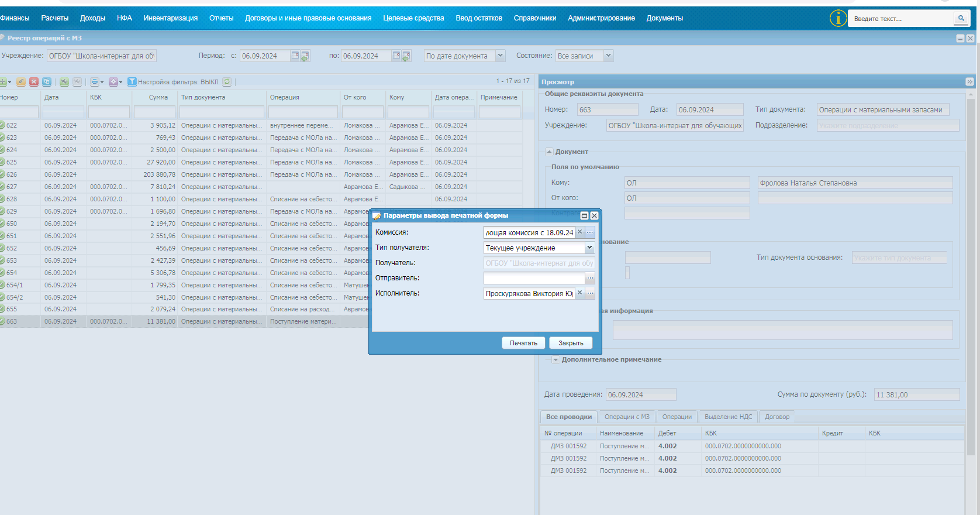Open Отправитель lookup with ellipsis button
Screen dimensions: 980x515
pyautogui.click(x=590, y=278)
